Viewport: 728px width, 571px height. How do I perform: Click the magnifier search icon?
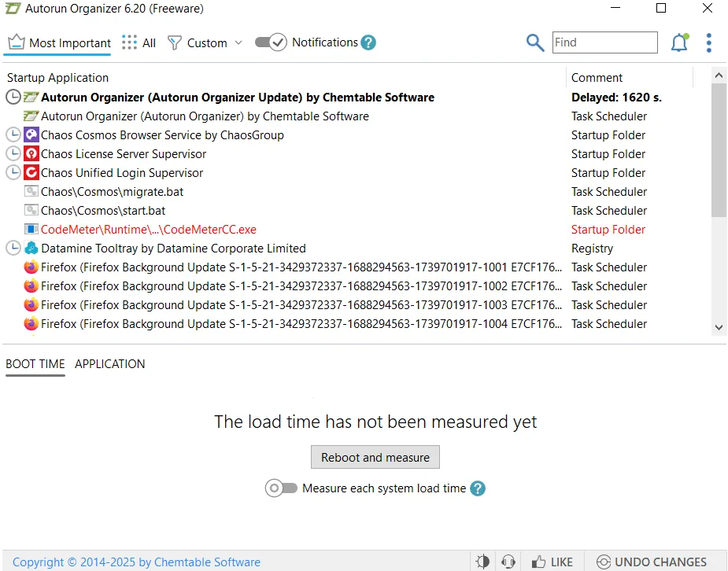click(535, 42)
